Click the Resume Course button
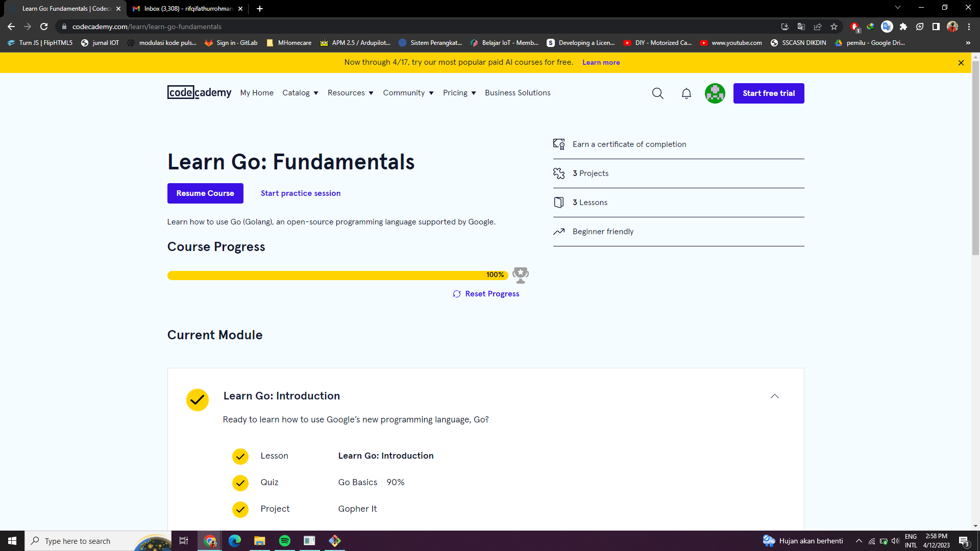980x551 pixels. point(205,193)
